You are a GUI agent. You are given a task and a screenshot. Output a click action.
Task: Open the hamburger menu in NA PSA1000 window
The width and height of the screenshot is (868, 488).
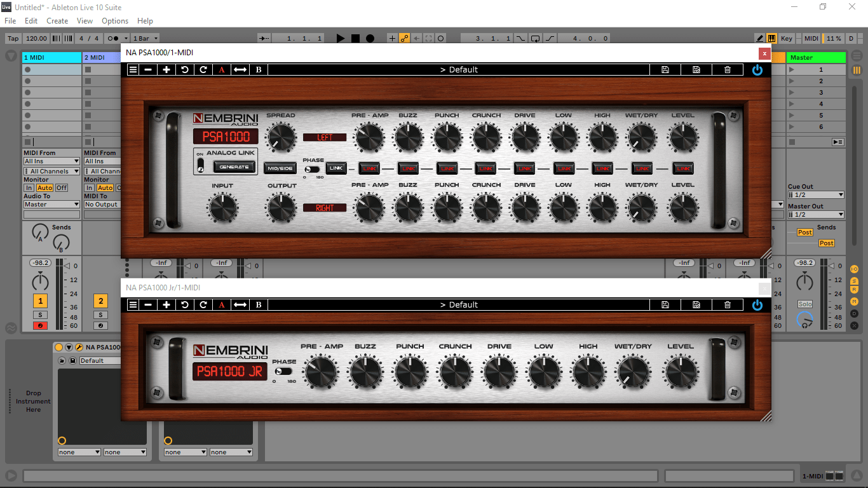133,69
